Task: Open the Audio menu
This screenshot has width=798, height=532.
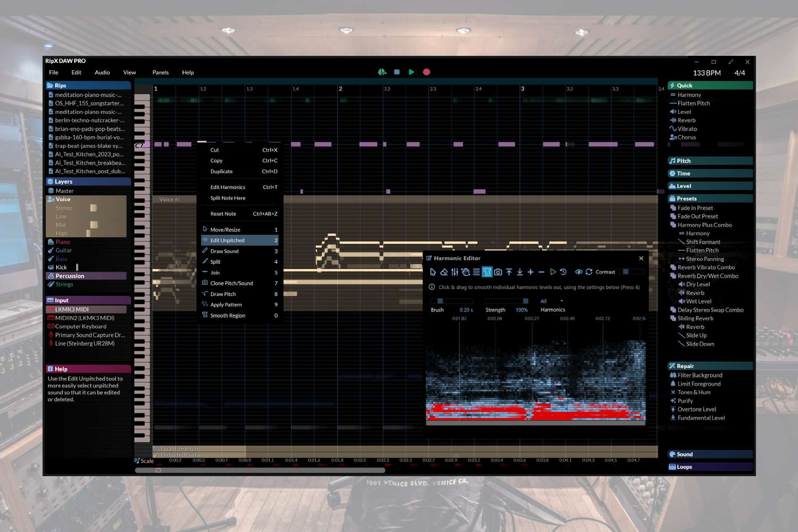Action: point(102,72)
